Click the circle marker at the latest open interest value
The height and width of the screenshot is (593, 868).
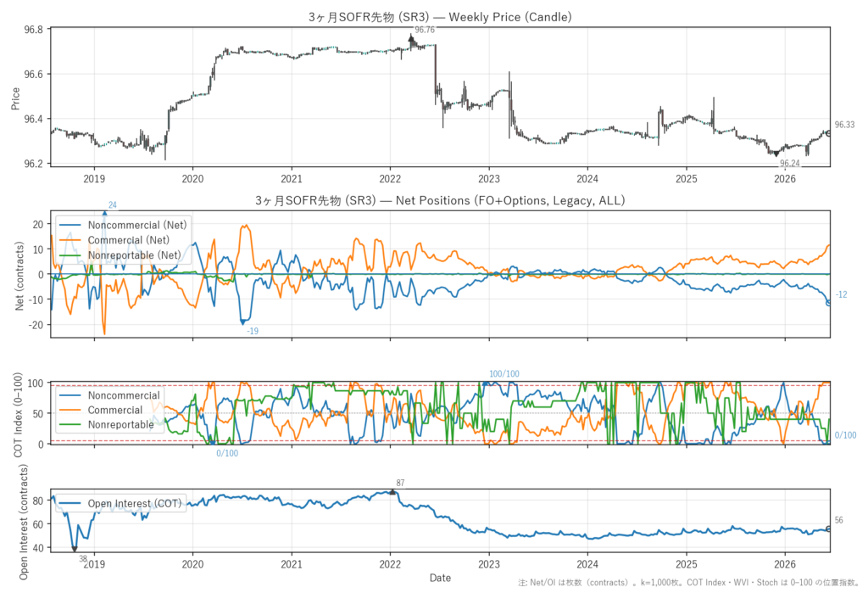(829, 529)
